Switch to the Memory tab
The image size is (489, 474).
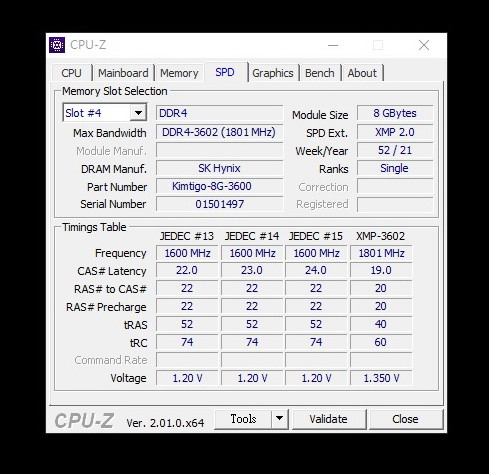(x=179, y=73)
